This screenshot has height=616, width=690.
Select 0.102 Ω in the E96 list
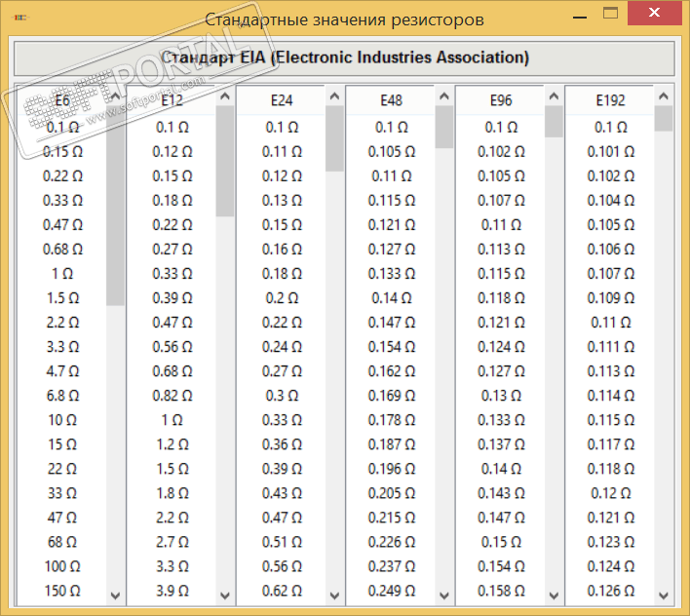501,152
